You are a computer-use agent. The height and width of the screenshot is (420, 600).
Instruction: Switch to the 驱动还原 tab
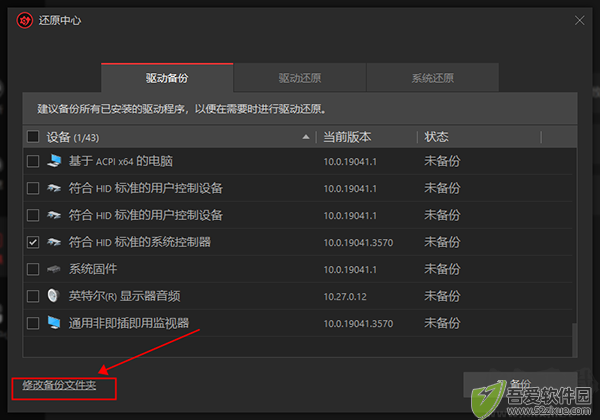coord(300,78)
